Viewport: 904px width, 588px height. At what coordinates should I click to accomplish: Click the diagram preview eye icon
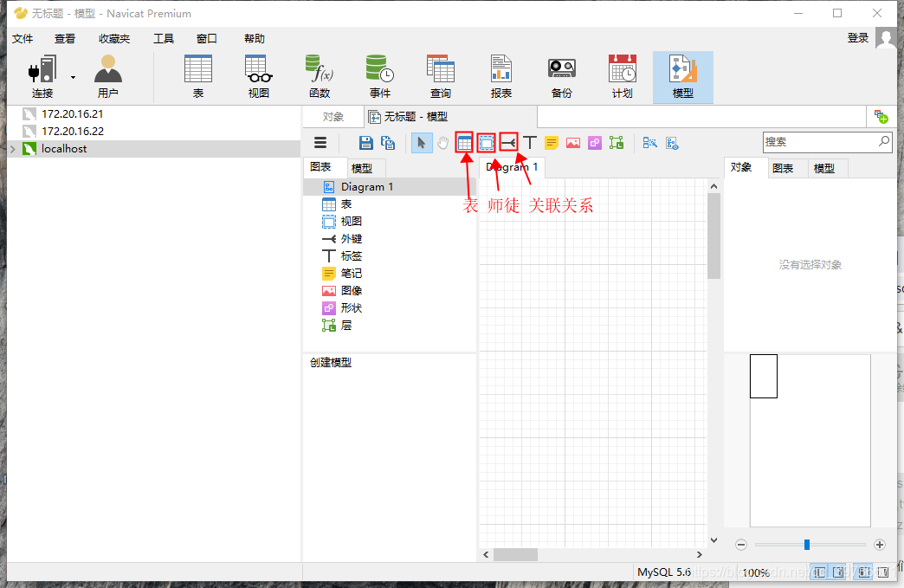click(x=672, y=142)
